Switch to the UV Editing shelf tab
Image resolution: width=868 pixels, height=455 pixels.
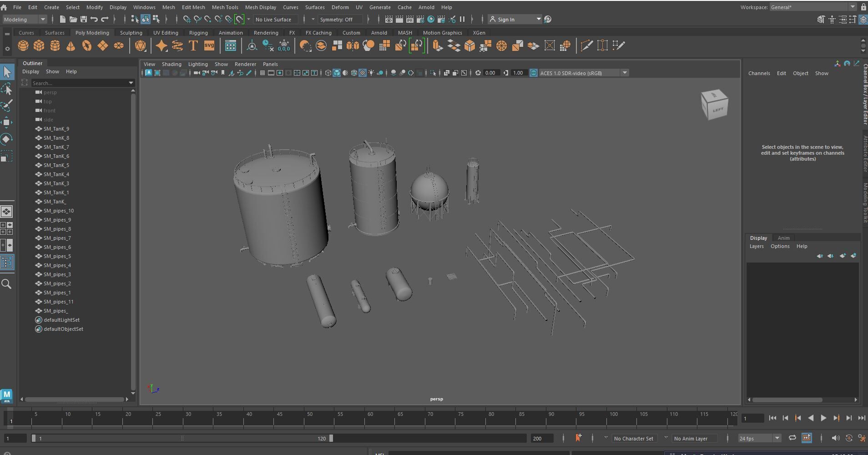[166, 33]
